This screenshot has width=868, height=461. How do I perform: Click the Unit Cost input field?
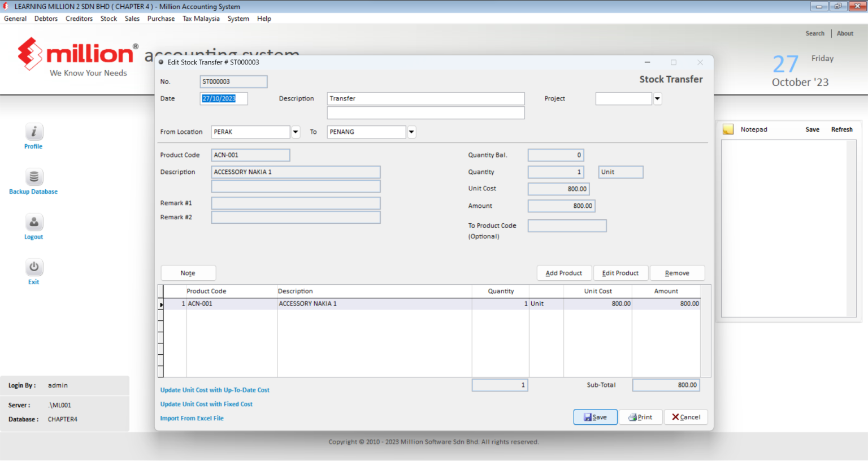coord(558,189)
